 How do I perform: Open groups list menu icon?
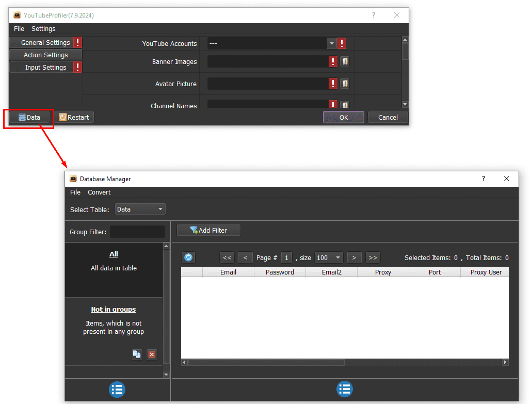(117, 390)
